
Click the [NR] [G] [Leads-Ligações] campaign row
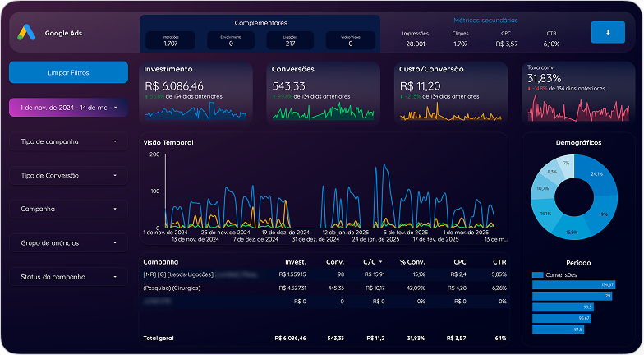click(x=178, y=274)
